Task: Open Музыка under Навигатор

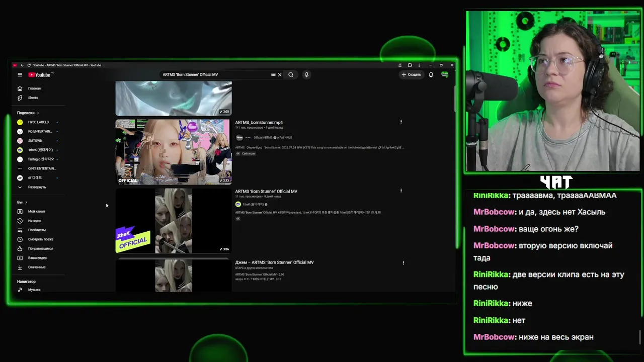Action: [34, 290]
